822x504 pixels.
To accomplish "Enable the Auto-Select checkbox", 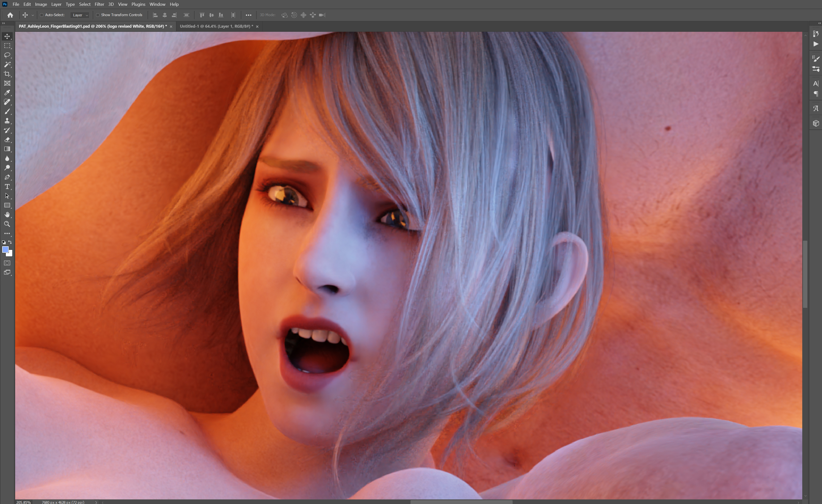I will tap(42, 15).
